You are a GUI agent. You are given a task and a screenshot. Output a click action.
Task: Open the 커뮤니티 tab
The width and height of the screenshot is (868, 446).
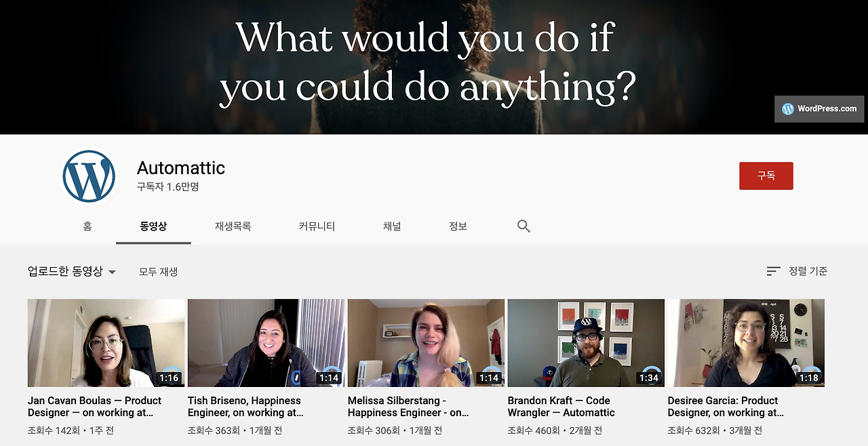point(317,226)
